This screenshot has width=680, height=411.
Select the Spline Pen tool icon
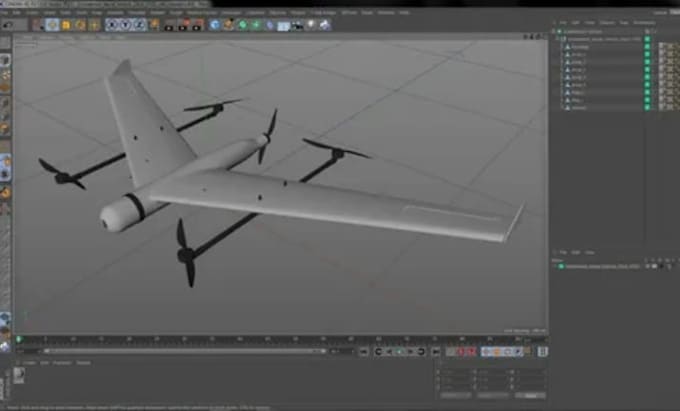pos(229,25)
